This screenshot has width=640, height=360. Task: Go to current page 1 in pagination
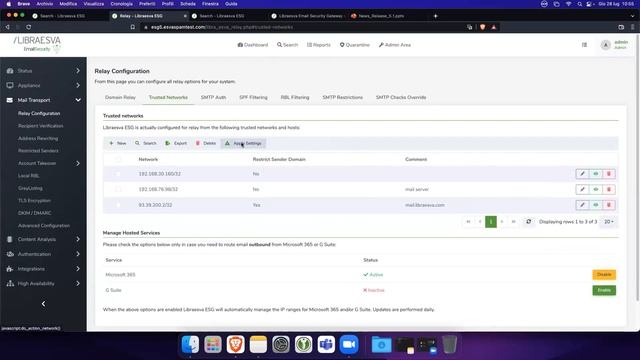click(x=491, y=222)
